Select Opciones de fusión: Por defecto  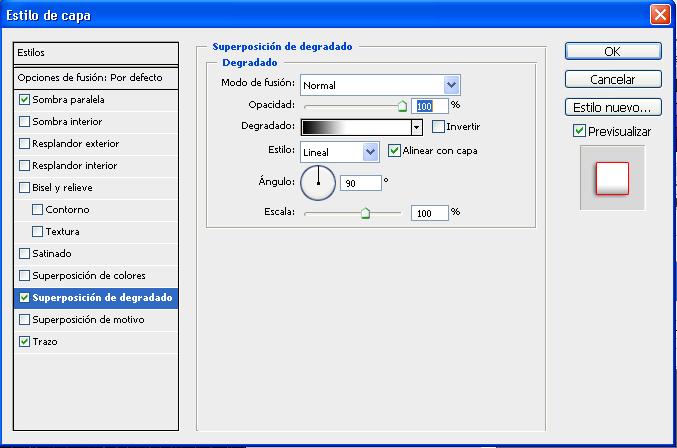click(x=90, y=78)
